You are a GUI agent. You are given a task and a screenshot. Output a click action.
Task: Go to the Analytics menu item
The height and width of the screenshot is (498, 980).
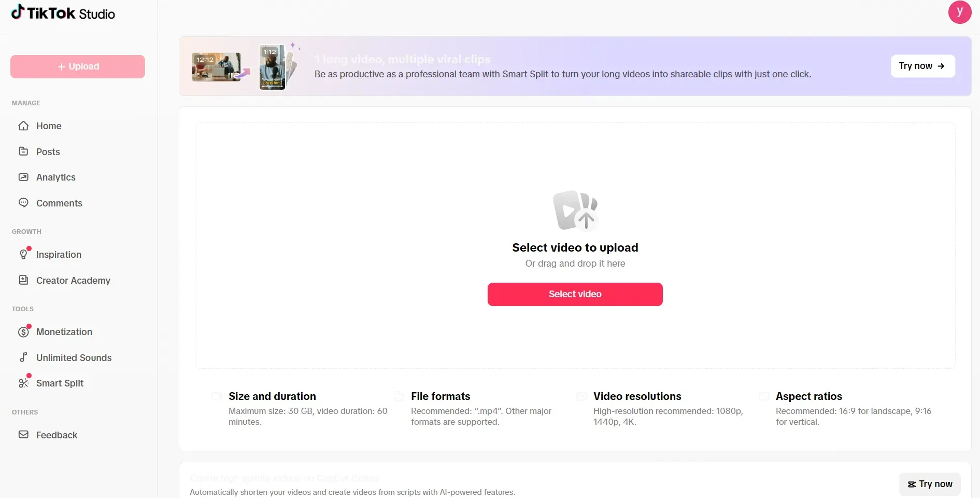[x=56, y=177]
